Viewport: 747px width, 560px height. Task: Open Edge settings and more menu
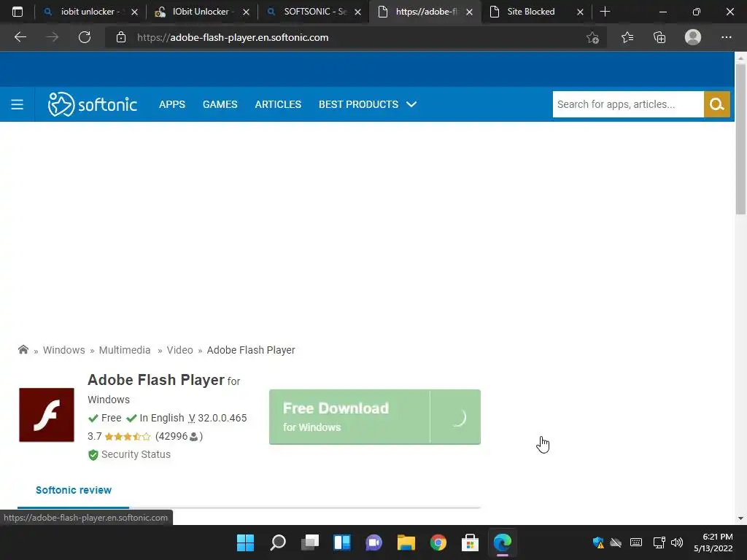[726, 37]
